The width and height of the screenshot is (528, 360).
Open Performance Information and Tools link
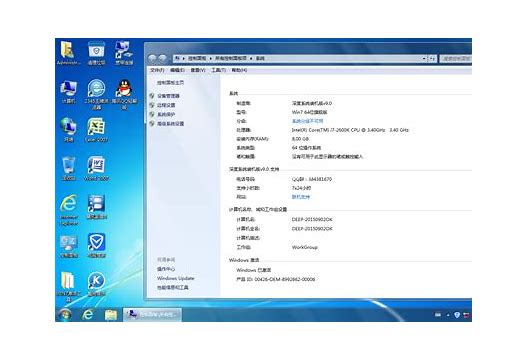172,288
